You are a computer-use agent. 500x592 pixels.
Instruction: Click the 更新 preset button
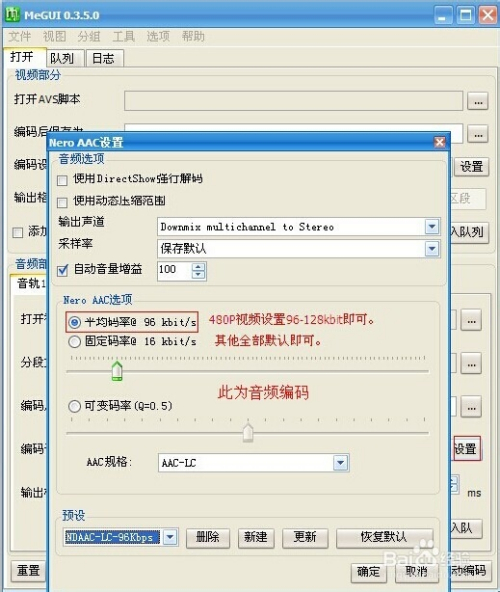pyautogui.click(x=305, y=538)
